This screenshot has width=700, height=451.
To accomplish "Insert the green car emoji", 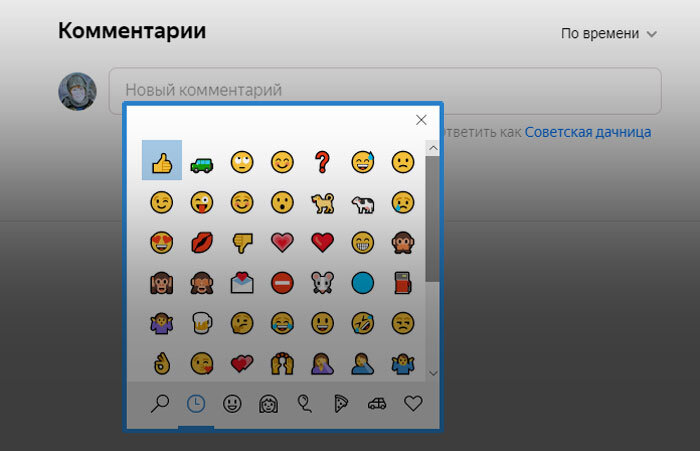I will point(202,165).
